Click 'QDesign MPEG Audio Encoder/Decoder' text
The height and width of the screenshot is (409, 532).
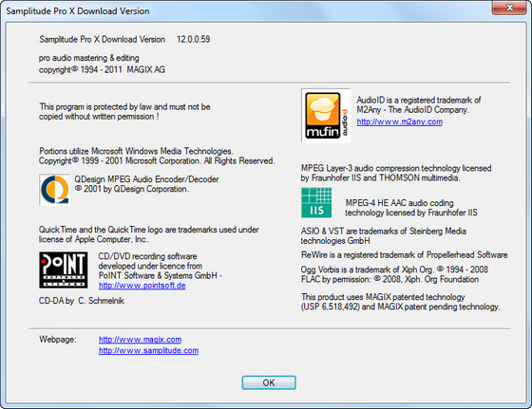click(146, 179)
